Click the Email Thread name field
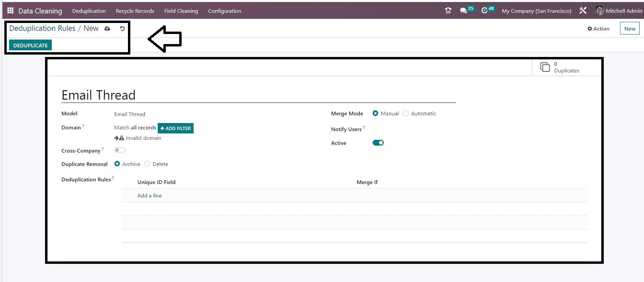 point(258,95)
